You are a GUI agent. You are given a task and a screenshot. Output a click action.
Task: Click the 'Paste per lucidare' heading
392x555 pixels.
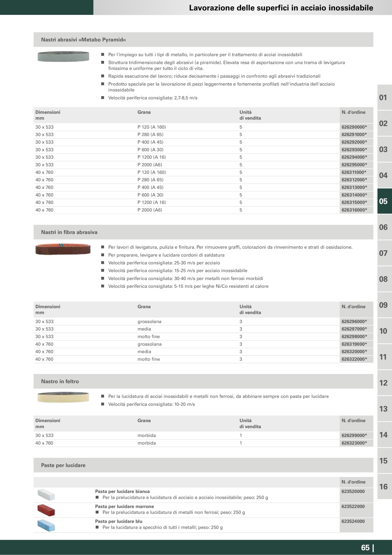click(x=63, y=465)
